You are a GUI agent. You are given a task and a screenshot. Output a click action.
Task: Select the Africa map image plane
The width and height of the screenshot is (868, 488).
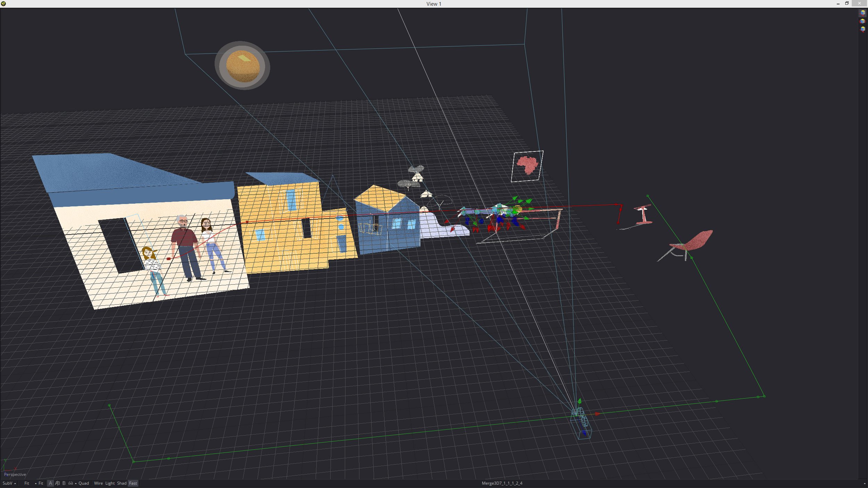(527, 166)
